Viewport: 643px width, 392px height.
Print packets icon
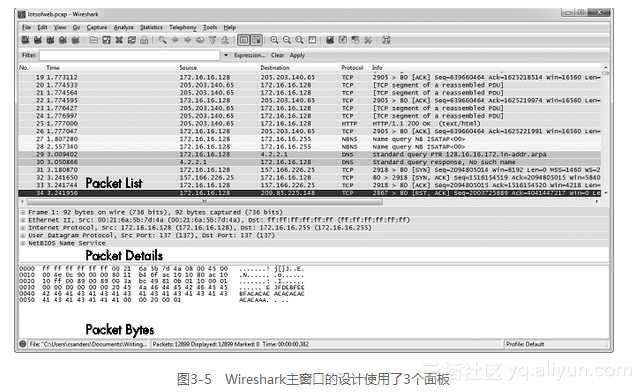(x=144, y=40)
